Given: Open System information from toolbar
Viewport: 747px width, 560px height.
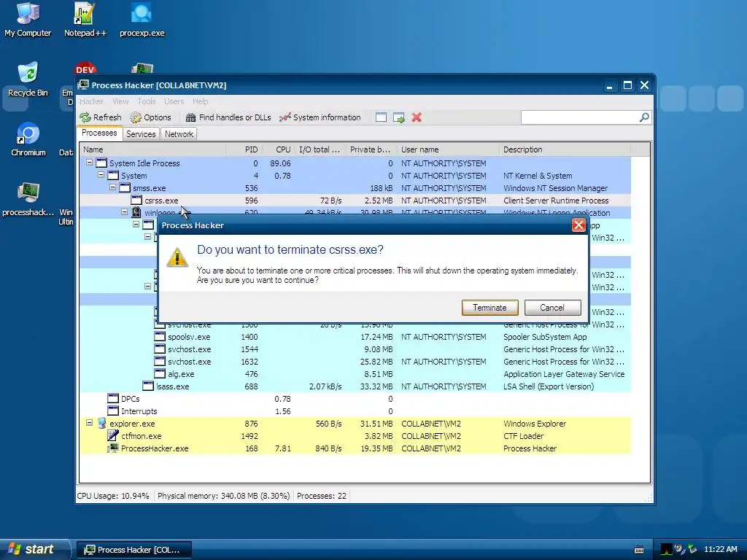Looking at the screenshot, I should [x=320, y=117].
